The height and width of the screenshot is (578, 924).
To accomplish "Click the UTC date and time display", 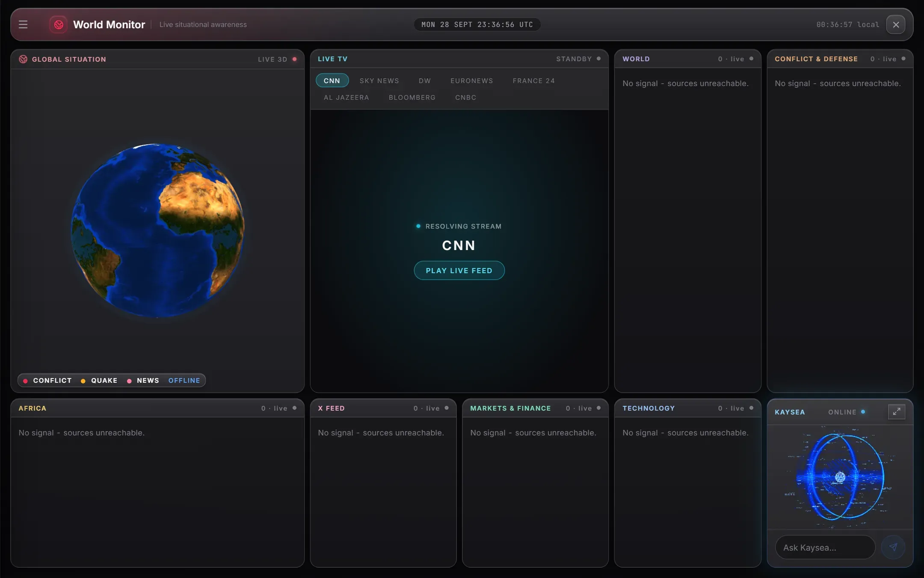I will point(477,24).
